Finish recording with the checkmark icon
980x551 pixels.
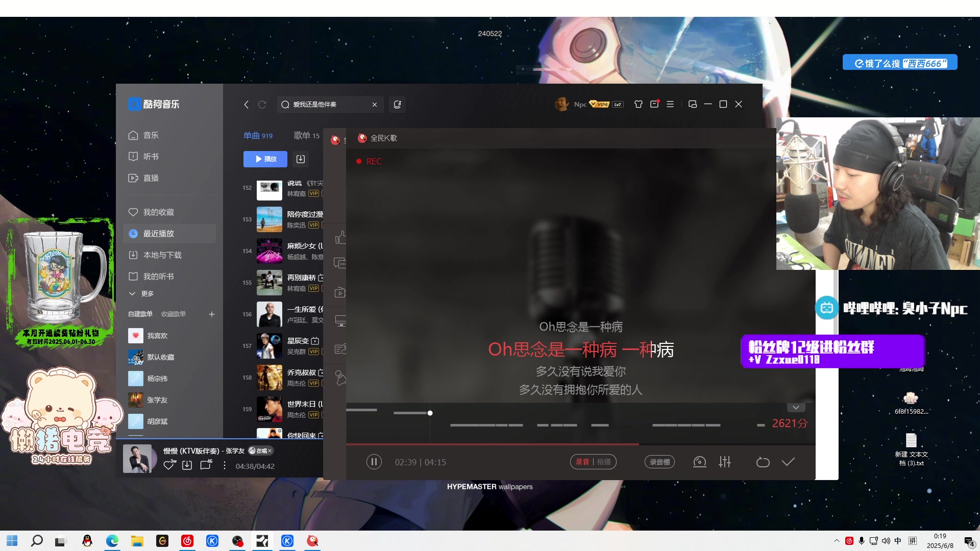point(788,462)
